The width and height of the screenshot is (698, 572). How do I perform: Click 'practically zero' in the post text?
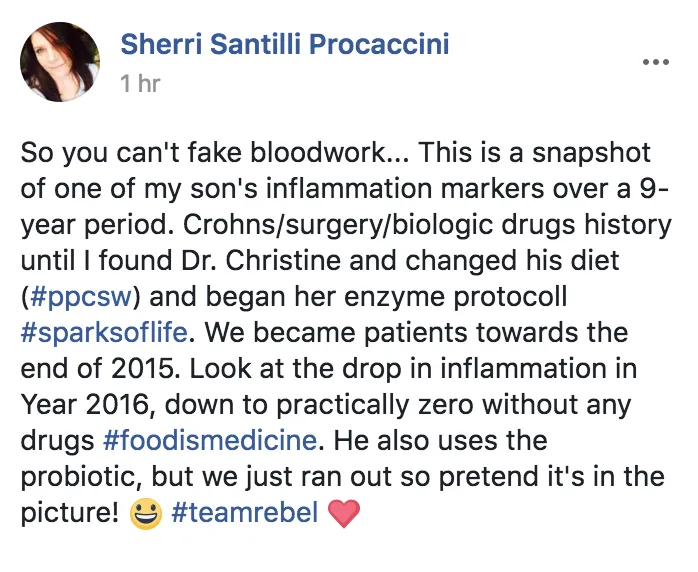click(x=374, y=406)
